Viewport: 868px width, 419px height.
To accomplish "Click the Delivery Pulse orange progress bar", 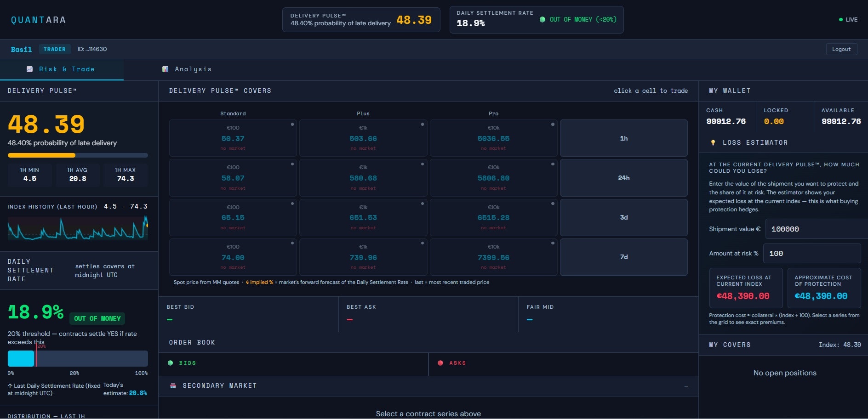I will [x=78, y=155].
